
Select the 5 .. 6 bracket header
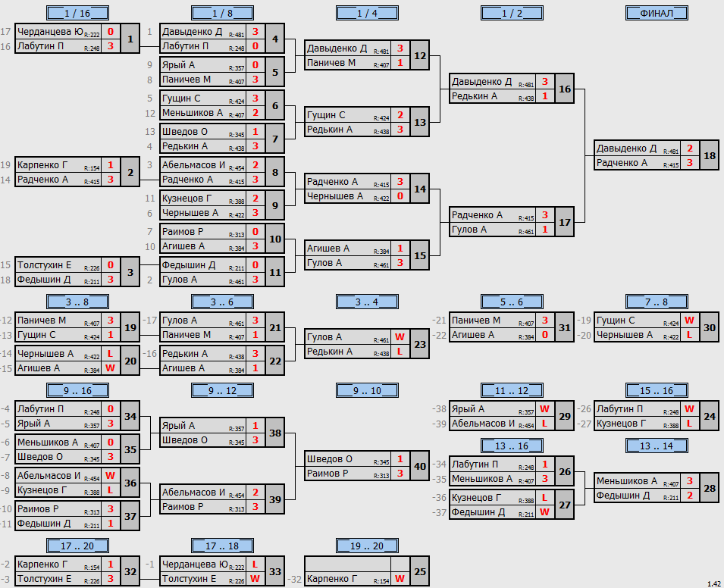512,302
